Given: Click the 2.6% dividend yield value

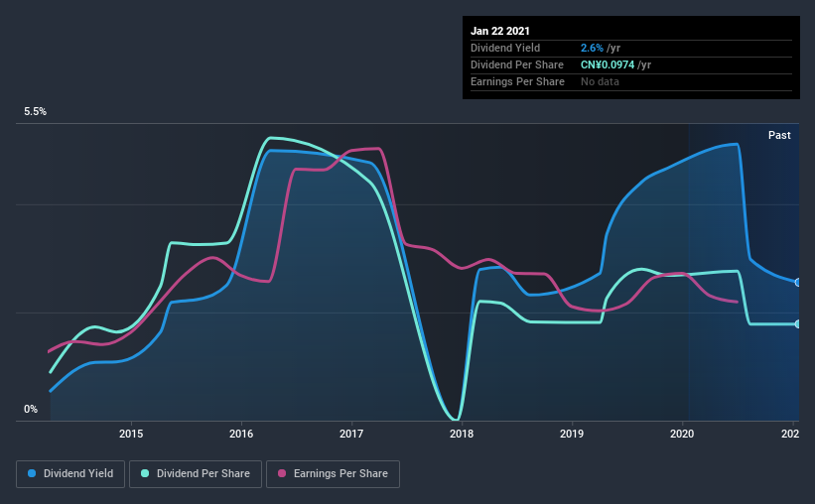Looking at the screenshot, I should 592,48.
